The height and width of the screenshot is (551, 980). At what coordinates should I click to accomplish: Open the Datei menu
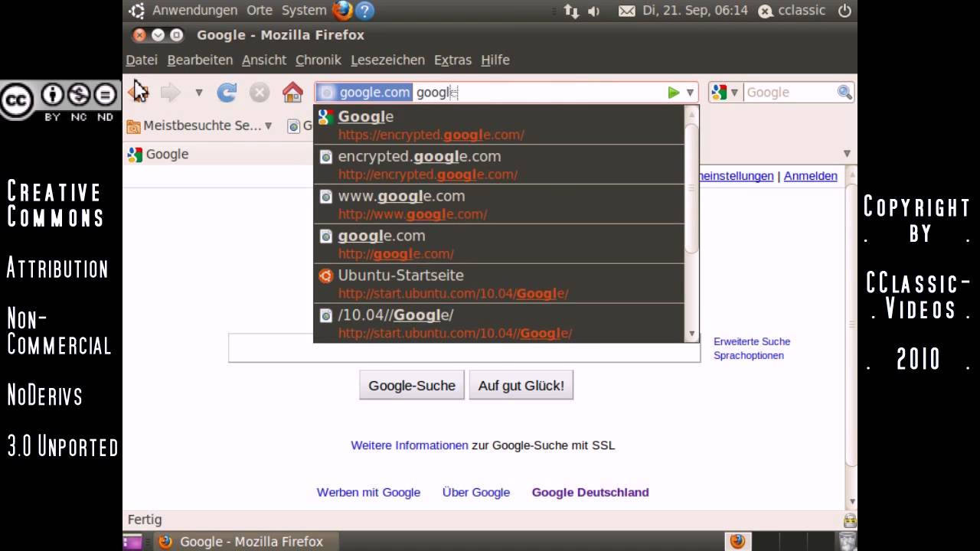click(x=142, y=60)
